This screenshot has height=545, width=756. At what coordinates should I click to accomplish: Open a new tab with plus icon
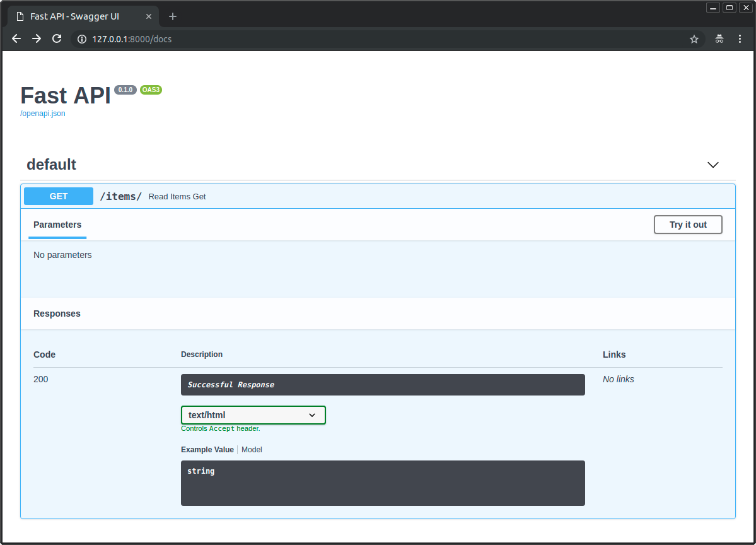173,16
